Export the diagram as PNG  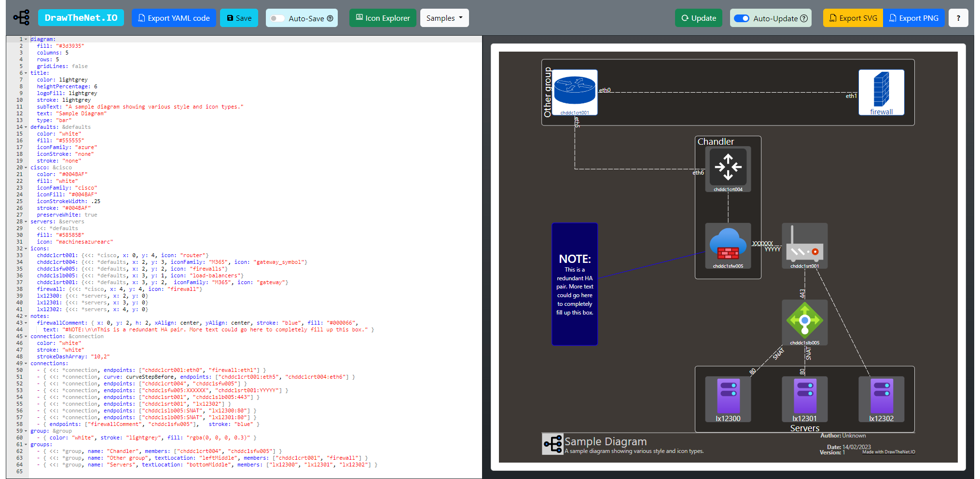914,18
